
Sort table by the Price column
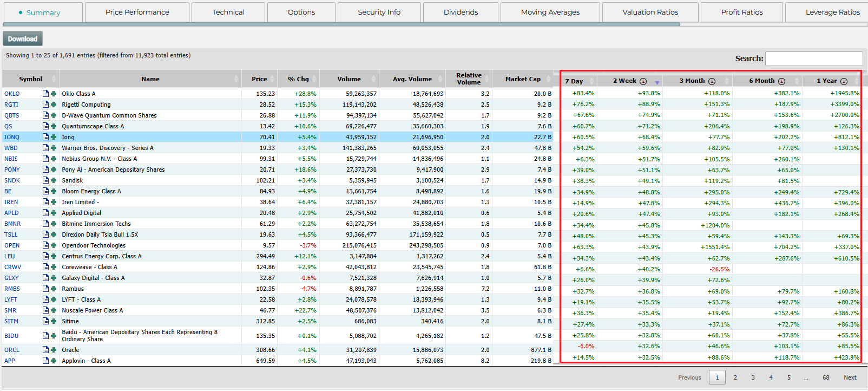tap(259, 79)
